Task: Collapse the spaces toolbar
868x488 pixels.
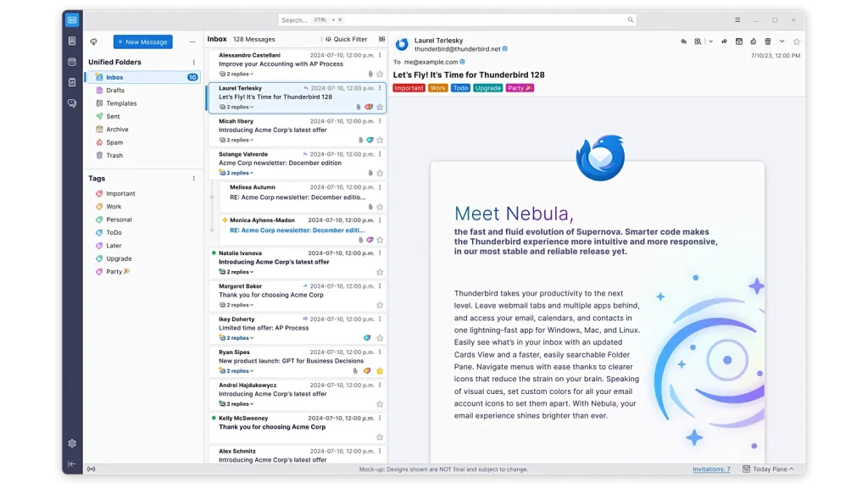Action: [72, 464]
